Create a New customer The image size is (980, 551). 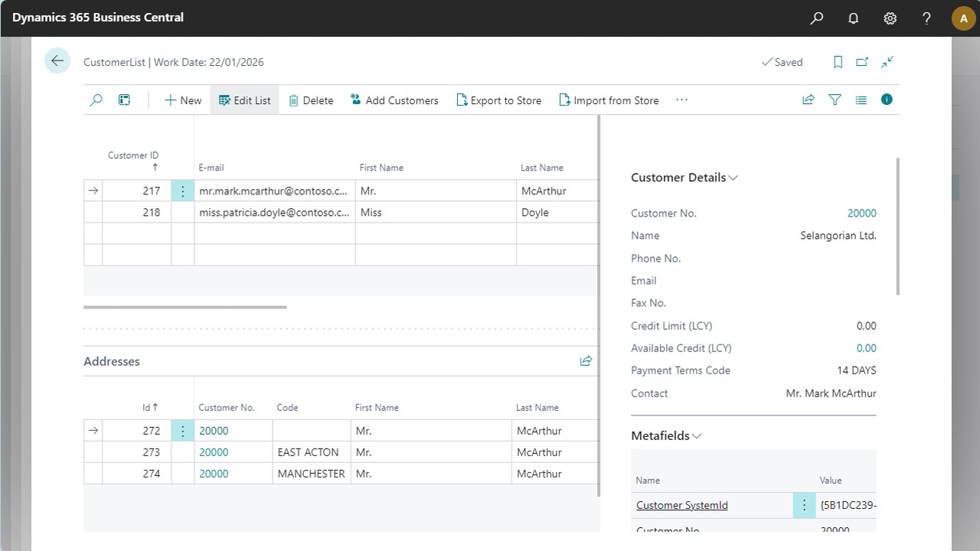(x=183, y=100)
